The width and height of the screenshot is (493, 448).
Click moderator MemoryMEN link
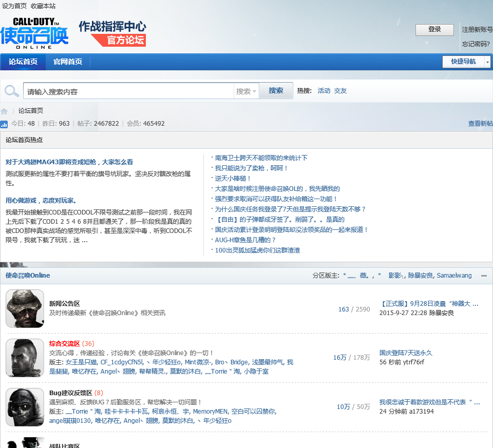tap(211, 412)
